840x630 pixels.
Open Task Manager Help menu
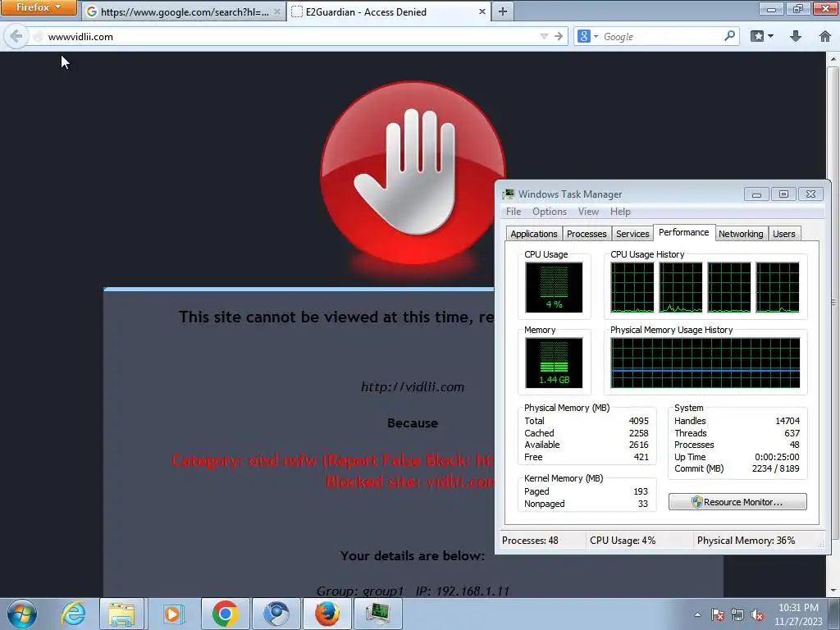click(620, 212)
